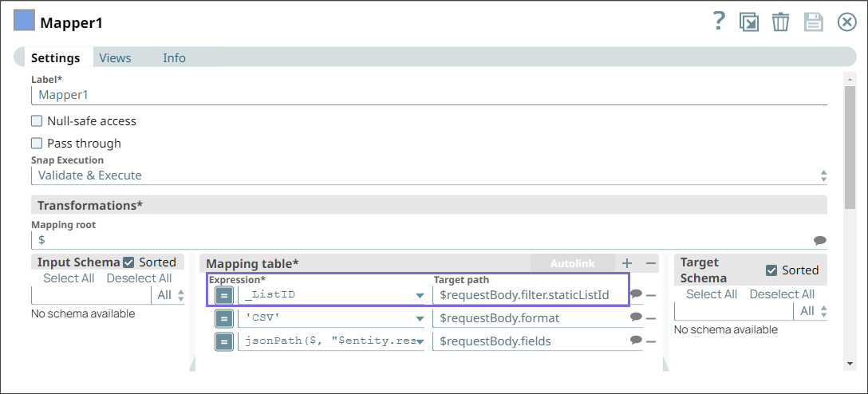Click the save disk icon
This screenshot has height=394, width=868.
[813, 22]
